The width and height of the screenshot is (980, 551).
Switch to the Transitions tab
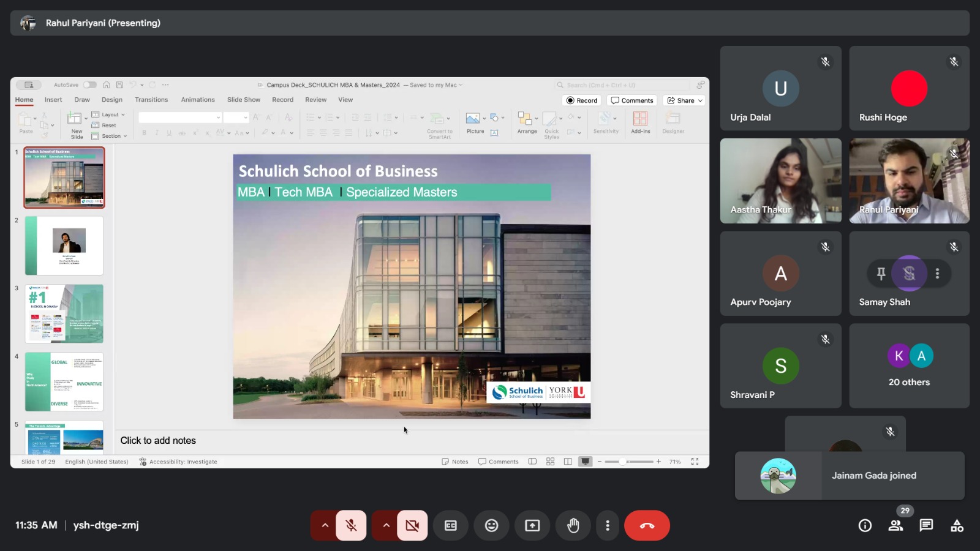coord(151,100)
